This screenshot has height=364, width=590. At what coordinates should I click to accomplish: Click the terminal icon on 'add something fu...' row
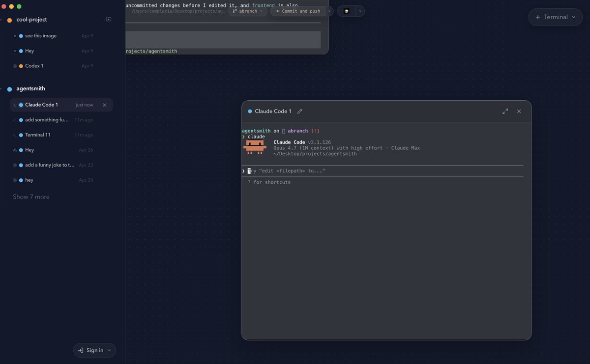pos(15,120)
